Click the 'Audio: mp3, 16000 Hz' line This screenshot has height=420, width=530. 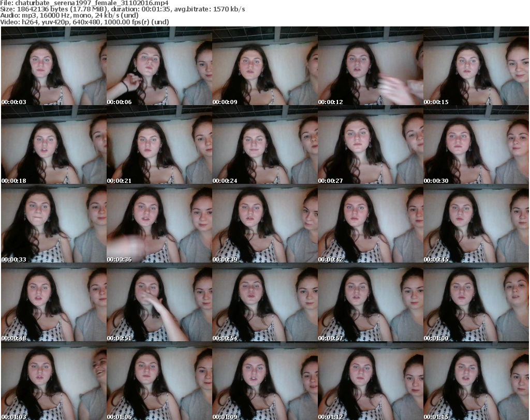[69, 16]
